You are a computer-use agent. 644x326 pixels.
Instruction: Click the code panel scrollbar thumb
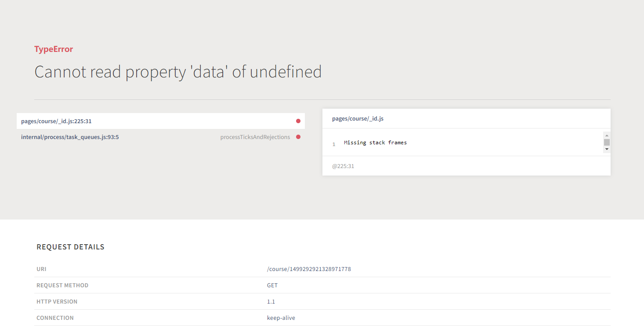[x=607, y=142]
